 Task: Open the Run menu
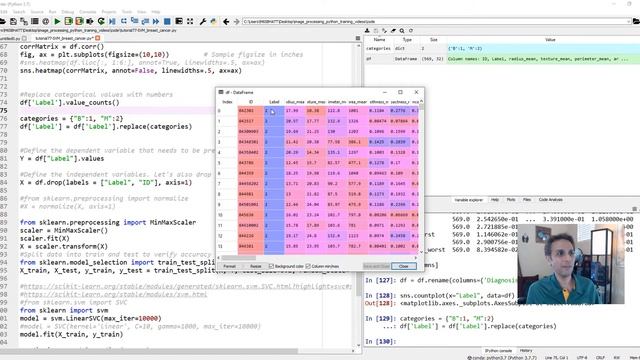pos(52,12)
